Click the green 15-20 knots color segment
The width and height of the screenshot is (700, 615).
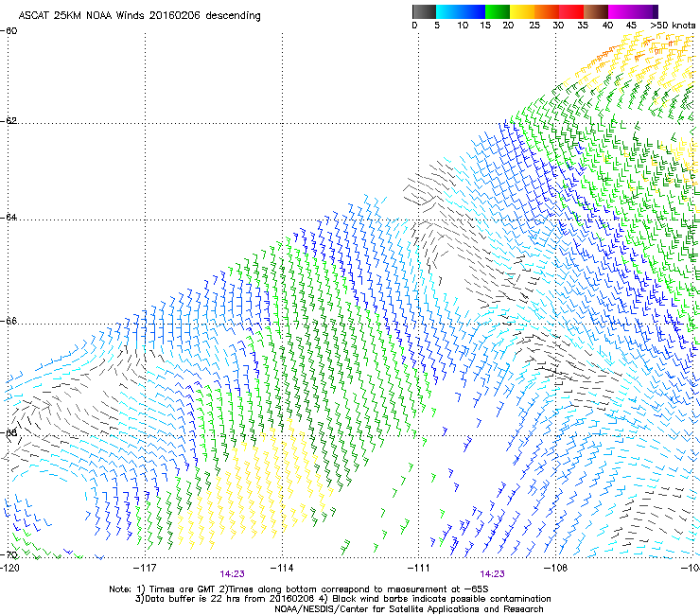pos(498,11)
